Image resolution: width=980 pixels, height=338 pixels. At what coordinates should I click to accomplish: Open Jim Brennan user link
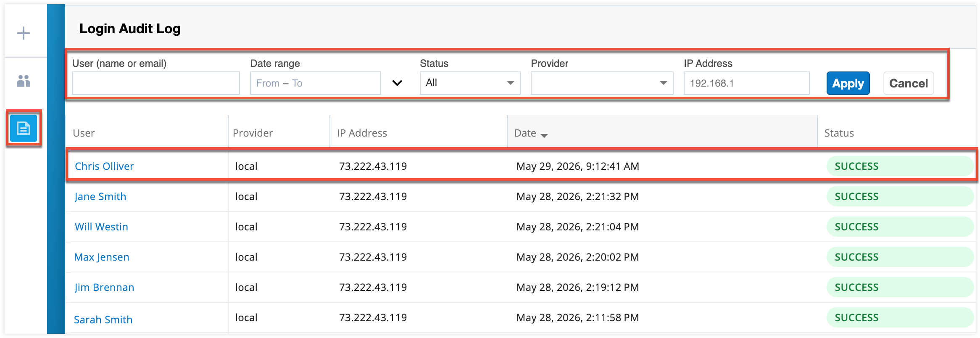pyautogui.click(x=104, y=287)
